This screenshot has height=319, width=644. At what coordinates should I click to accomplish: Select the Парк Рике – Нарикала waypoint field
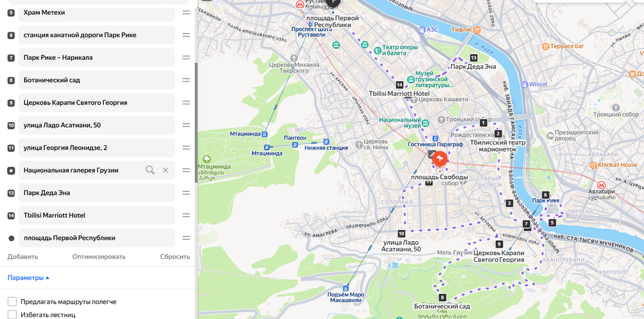pyautogui.click(x=91, y=57)
